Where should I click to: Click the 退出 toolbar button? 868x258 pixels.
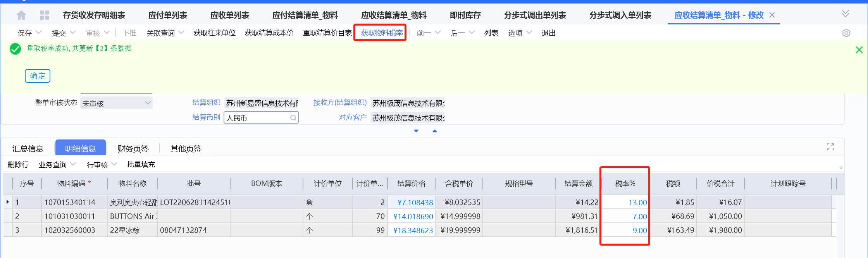pyautogui.click(x=549, y=33)
